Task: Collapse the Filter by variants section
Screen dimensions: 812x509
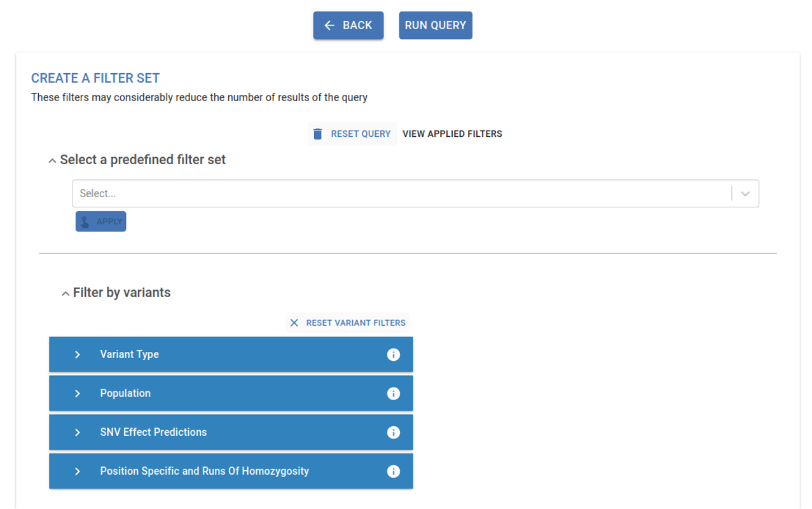Action: [x=65, y=293]
